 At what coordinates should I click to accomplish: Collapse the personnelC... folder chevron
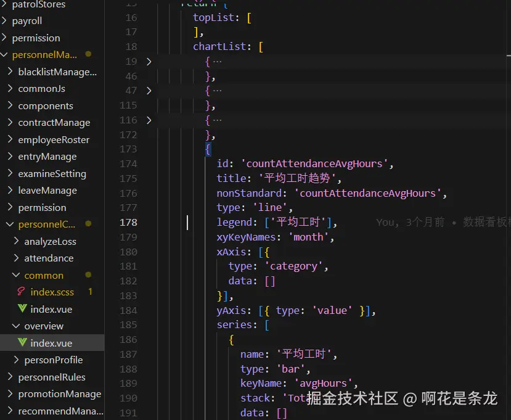point(10,224)
